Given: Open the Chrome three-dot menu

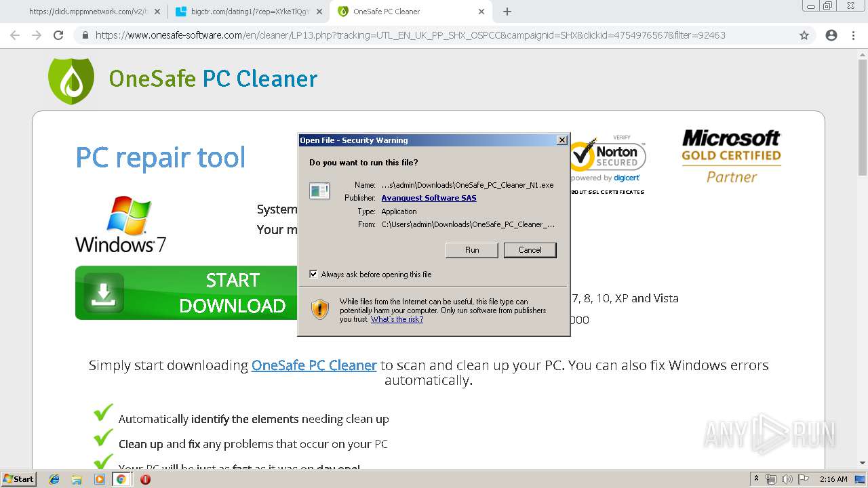Looking at the screenshot, I should pyautogui.click(x=853, y=35).
